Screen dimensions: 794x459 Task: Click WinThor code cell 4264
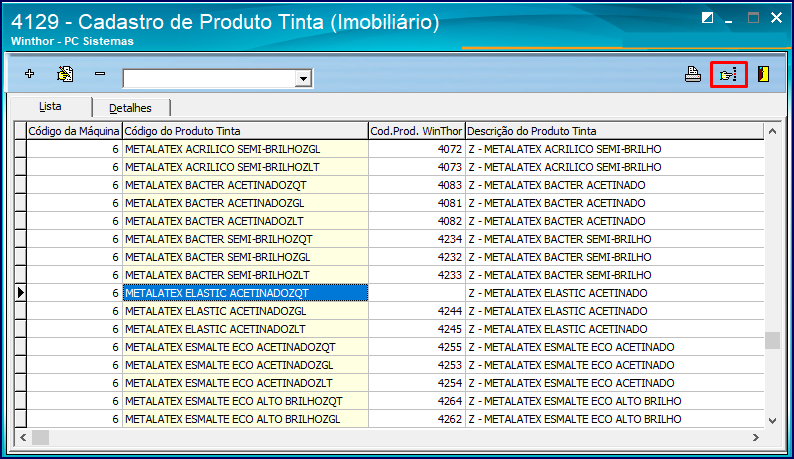(416, 401)
